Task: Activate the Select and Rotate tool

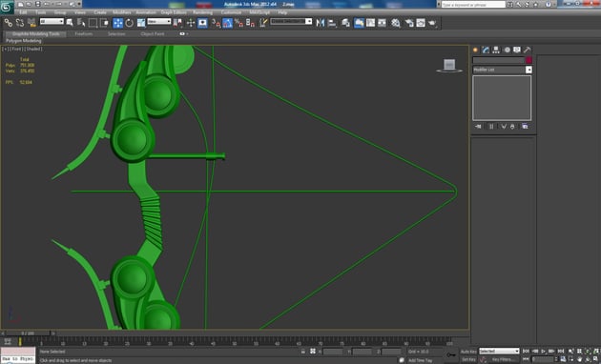Action: (x=130, y=23)
